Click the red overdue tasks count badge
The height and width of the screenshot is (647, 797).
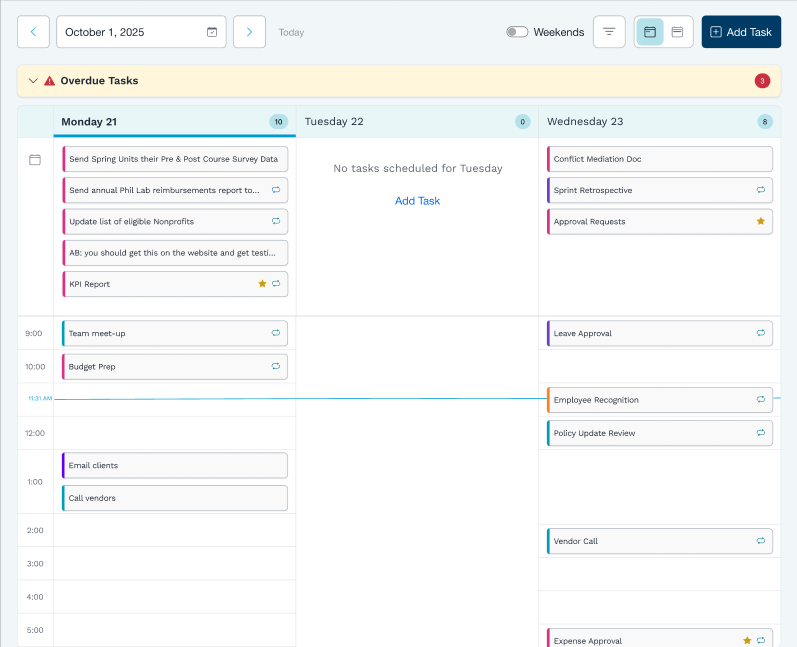click(762, 81)
